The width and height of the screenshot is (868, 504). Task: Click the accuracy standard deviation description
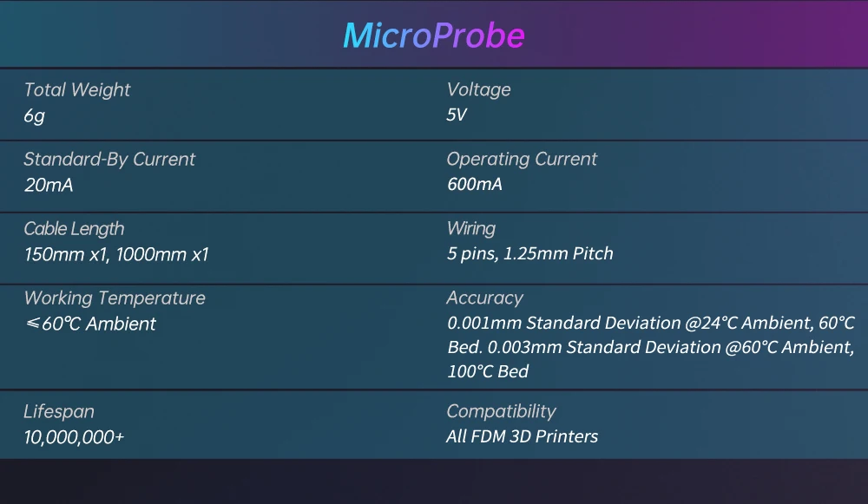click(x=650, y=347)
